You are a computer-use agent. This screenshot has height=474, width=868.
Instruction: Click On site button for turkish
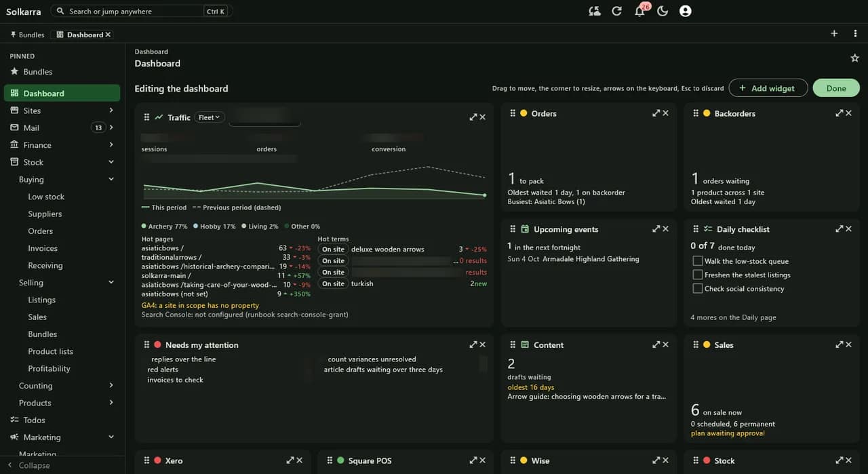point(333,283)
